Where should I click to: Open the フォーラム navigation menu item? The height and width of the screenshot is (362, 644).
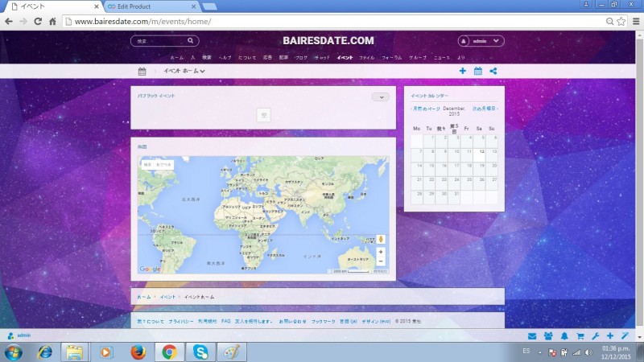coord(391,58)
